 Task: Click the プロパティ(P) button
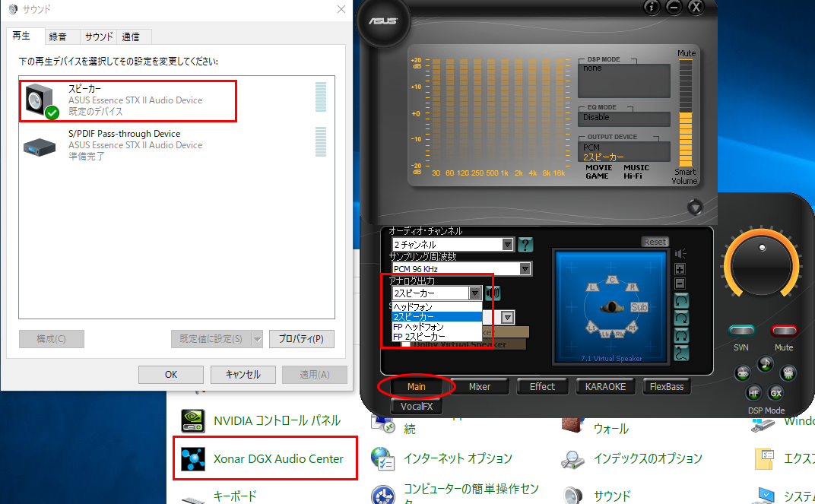301,339
